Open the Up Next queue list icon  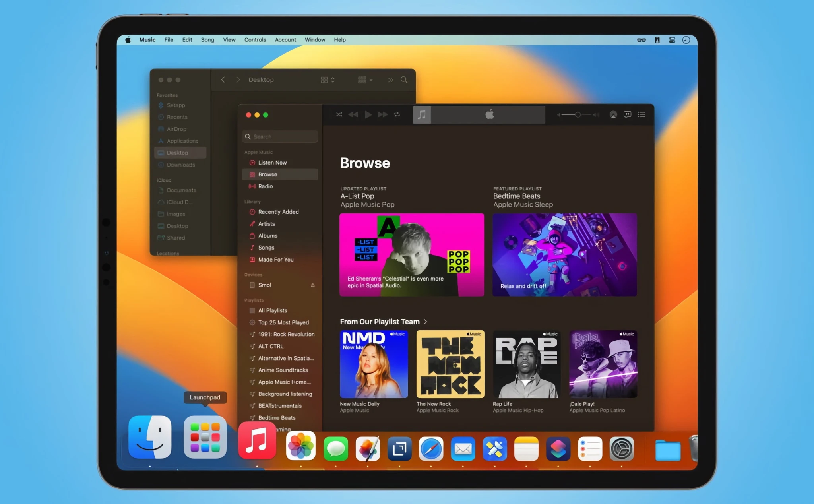pyautogui.click(x=642, y=114)
